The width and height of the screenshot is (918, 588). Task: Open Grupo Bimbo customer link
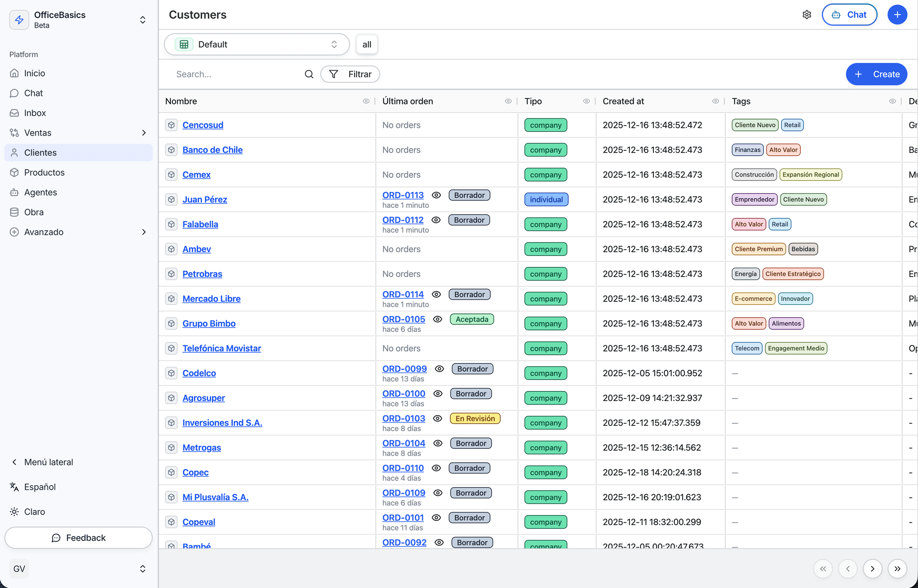[x=209, y=323]
